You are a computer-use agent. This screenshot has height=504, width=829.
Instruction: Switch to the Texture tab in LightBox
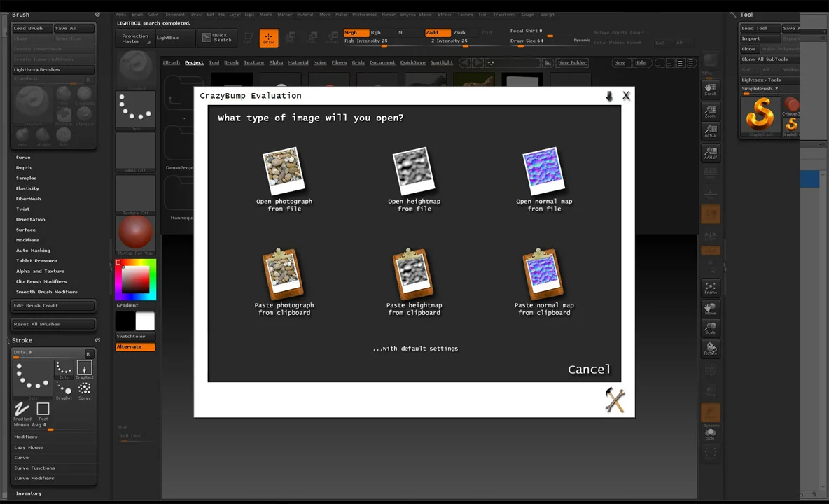(x=253, y=62)
